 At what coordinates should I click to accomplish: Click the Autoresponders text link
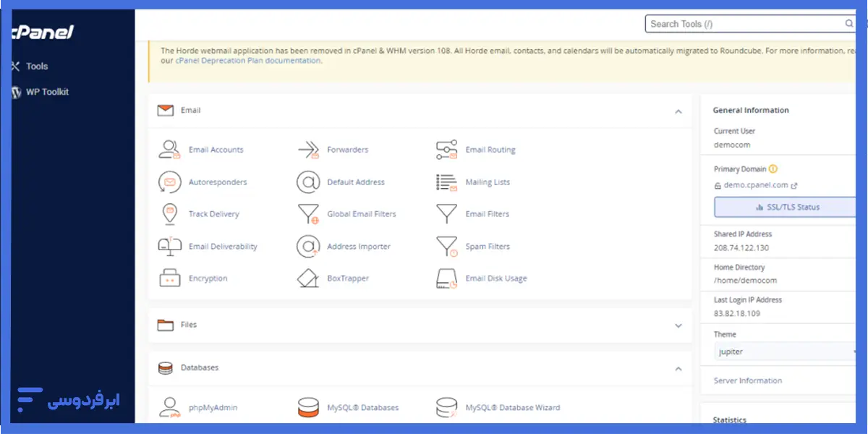218,182
